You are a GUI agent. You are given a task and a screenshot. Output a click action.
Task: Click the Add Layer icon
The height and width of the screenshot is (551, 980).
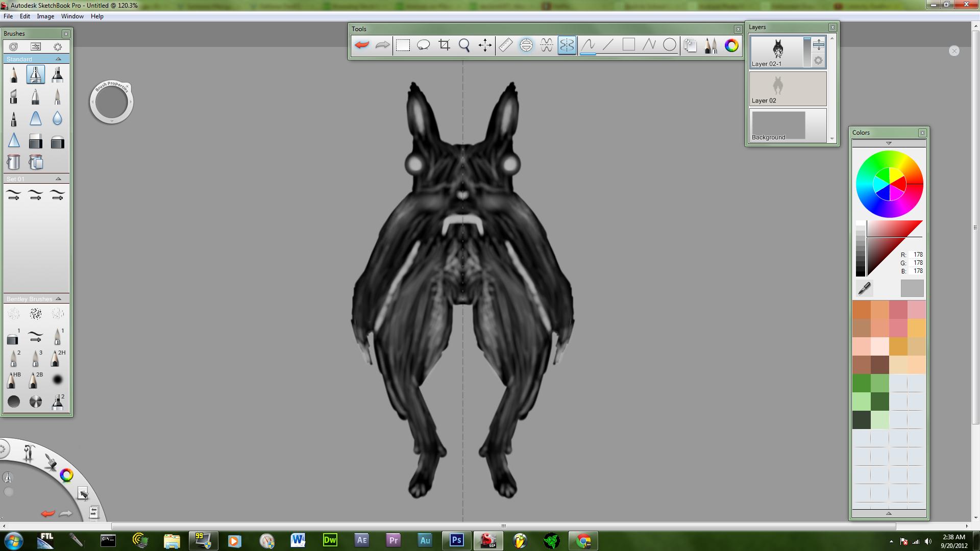[x=819, y=44]
